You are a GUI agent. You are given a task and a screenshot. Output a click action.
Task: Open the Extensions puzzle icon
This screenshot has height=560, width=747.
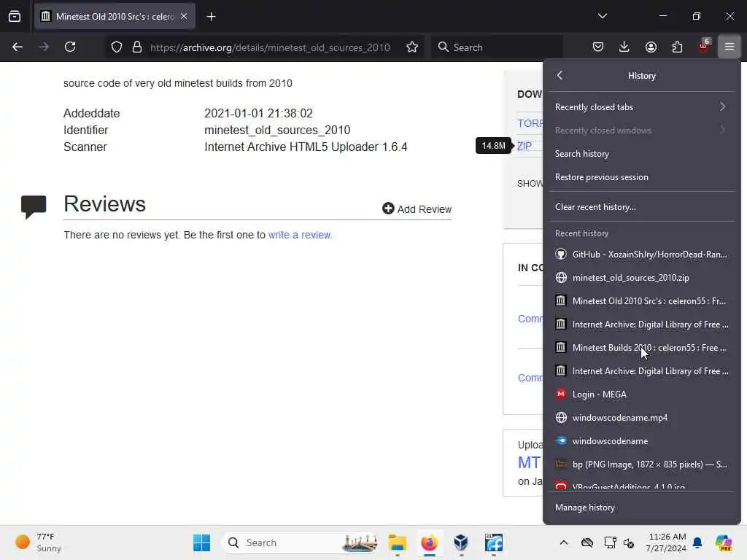(x=677, y=47)
